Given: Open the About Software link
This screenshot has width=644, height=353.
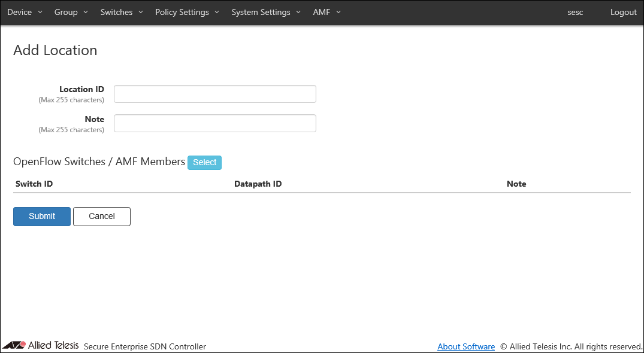Looking at the screenshot, I should [466, 346].
